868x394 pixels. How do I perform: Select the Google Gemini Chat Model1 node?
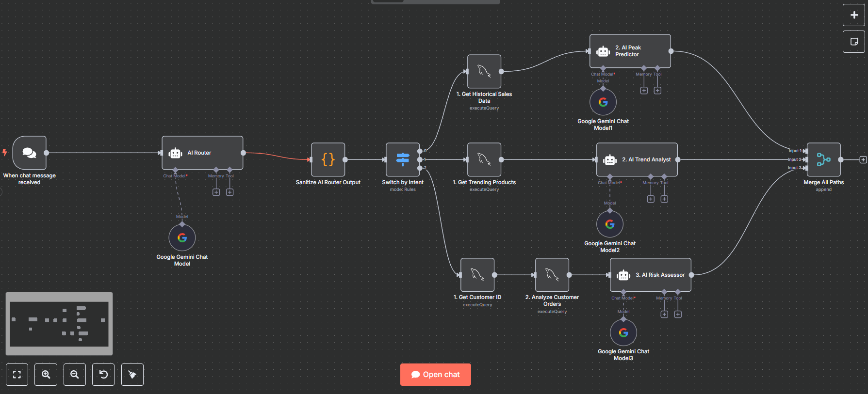click(603, 102)
